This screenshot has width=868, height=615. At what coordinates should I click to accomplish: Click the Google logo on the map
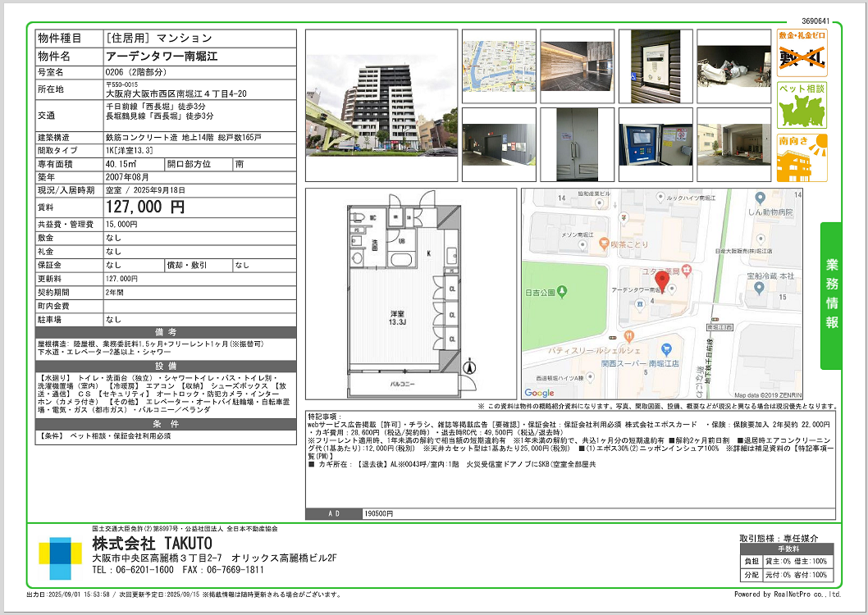[x=540, y=393]
